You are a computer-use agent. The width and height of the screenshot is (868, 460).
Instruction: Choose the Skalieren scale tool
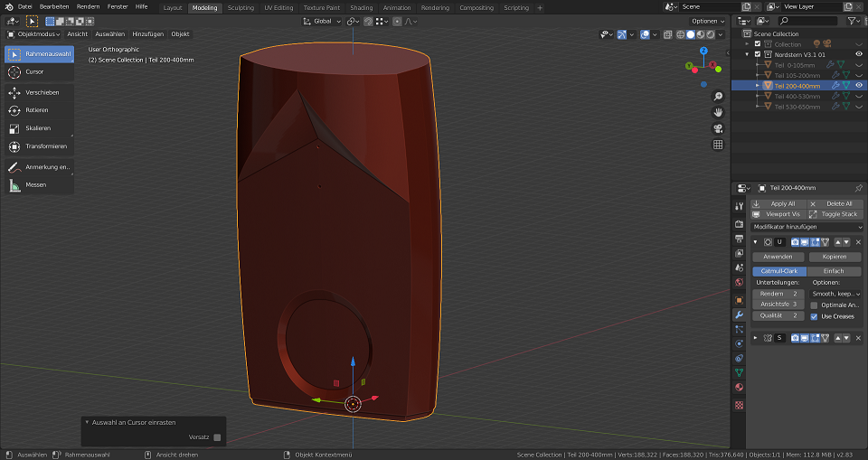point(38,128)
